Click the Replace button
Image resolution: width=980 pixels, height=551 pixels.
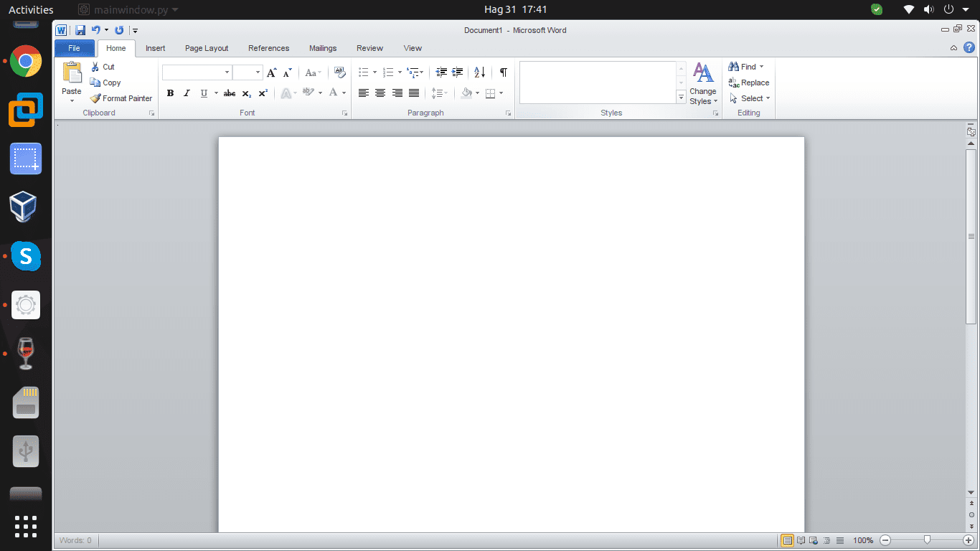[748, 83]
